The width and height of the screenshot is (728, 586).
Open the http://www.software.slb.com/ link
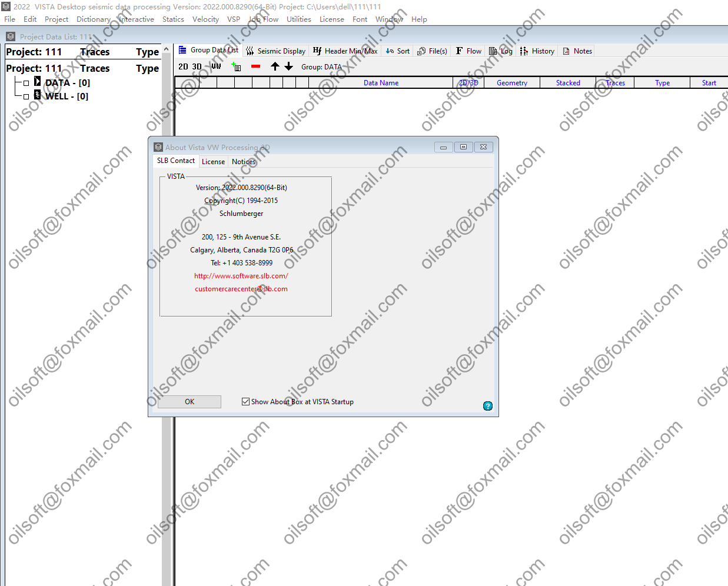241,276
